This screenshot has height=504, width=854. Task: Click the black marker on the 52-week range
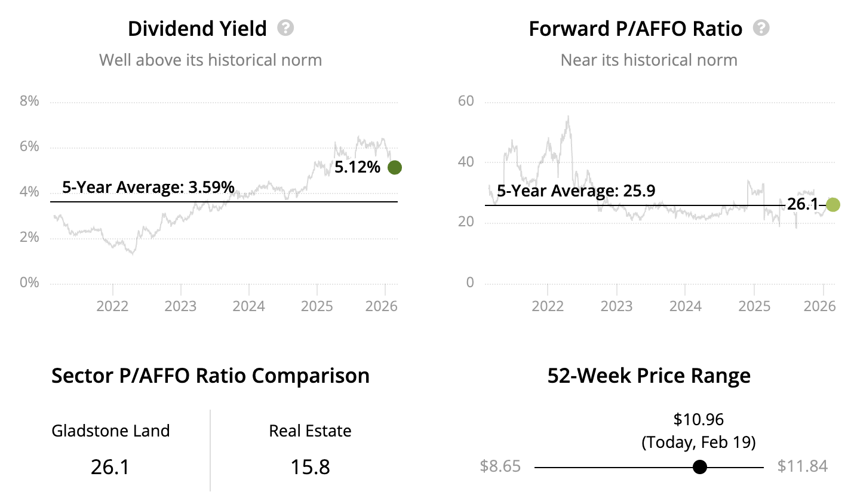pos(700,467)
